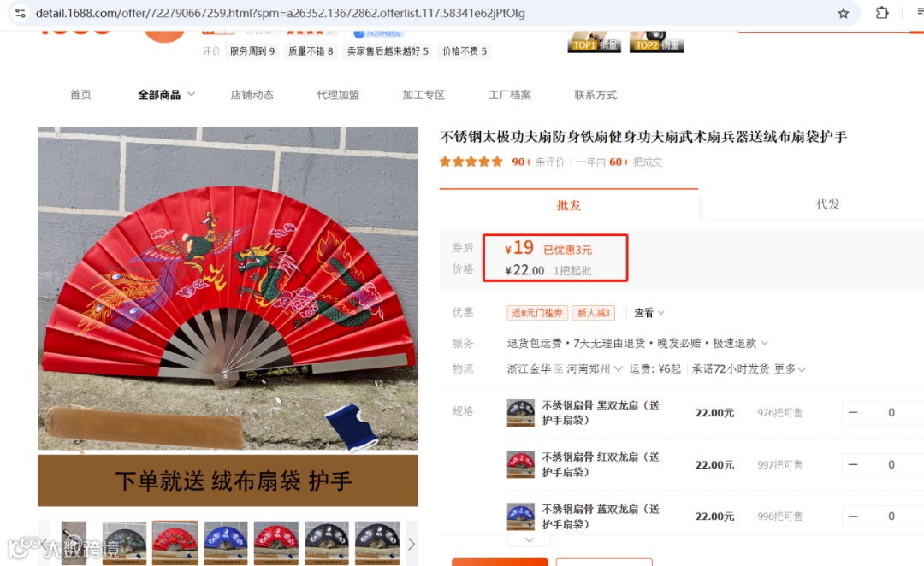The height and width of the screenshot is (566, 924).
Task: Open the browser extensions puzzle icon
Action: pos(881,12)
